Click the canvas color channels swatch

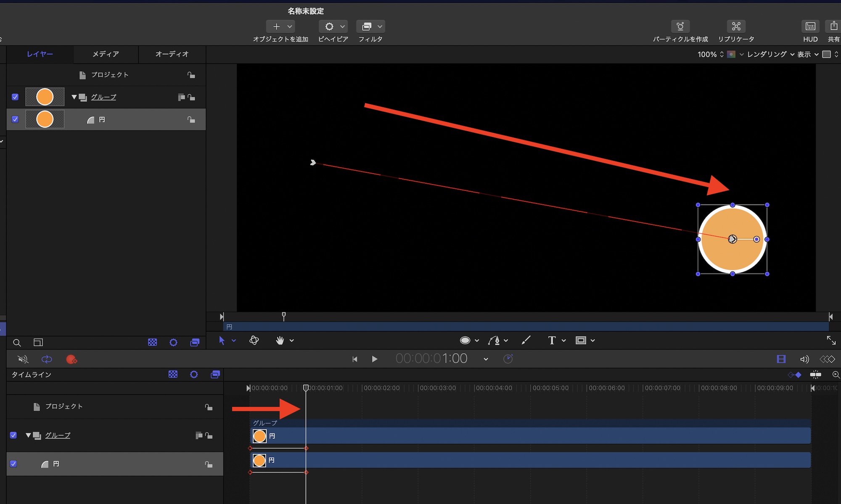[731, 54]
